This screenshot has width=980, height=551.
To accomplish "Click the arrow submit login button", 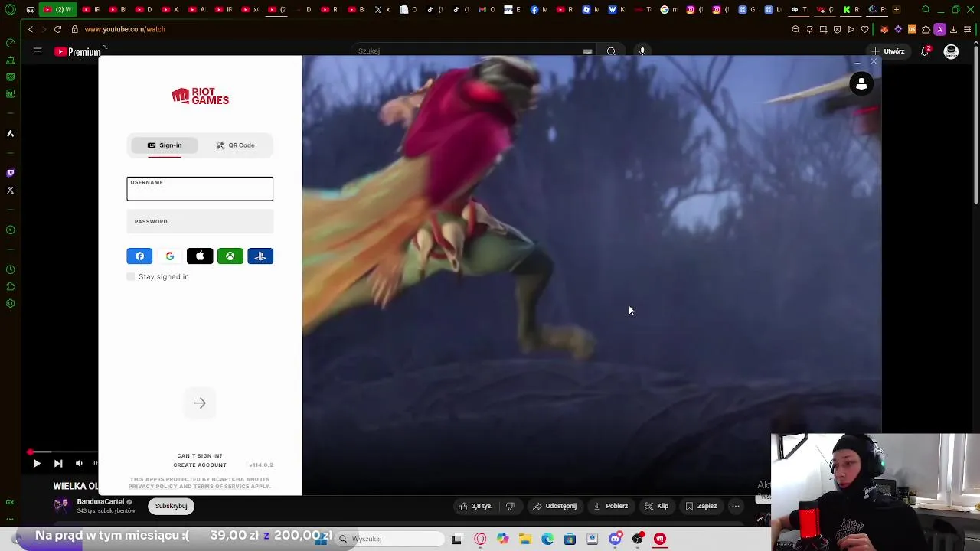I will coord(200,403).
